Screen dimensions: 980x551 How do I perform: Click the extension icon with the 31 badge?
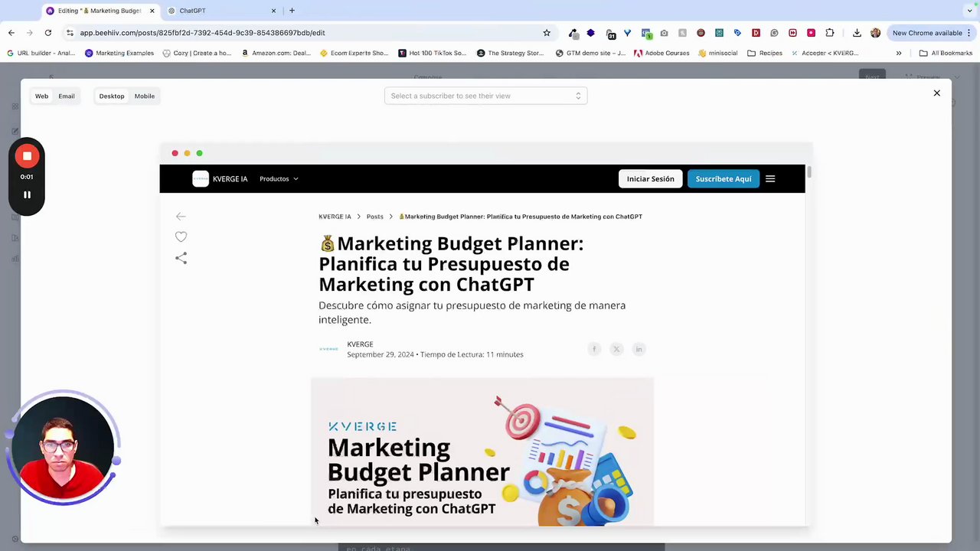pos(610,33)
